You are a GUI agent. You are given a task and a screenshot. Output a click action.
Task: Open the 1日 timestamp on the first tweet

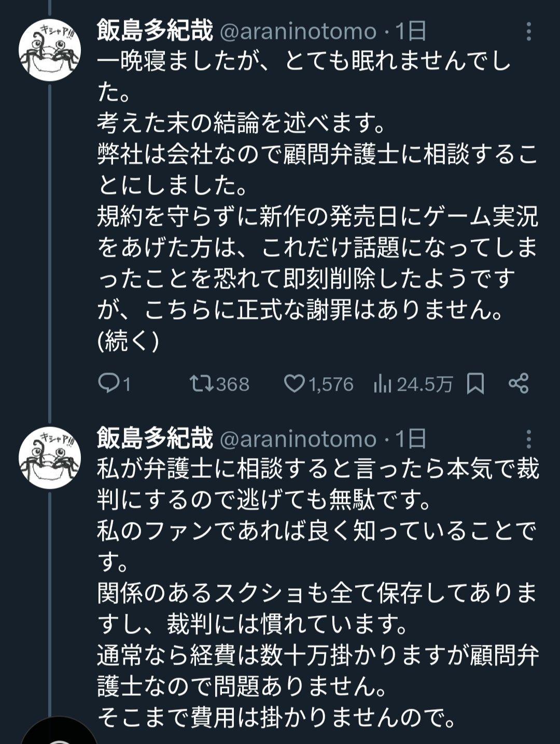click(411, 32)
